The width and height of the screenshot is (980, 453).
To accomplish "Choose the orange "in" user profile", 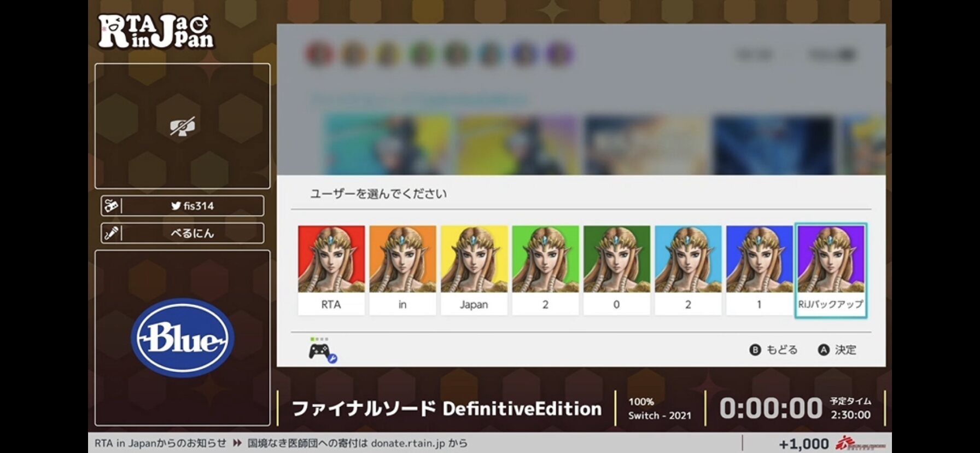I will coord(402,270).
